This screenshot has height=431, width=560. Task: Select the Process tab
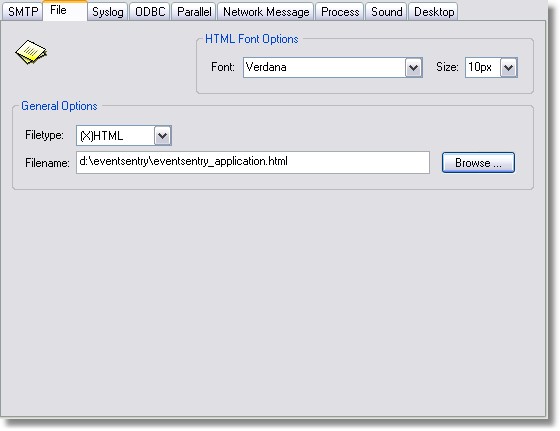pos(340,12)
